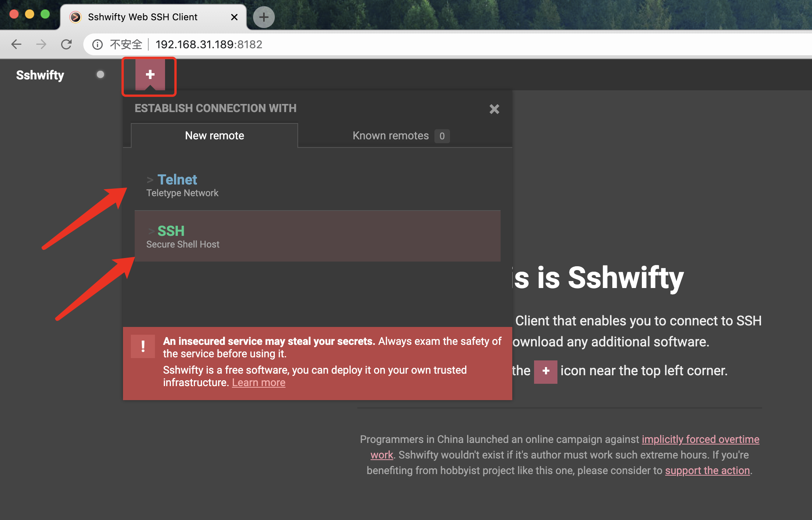Click the Sshwifty logo title
812x520 pixels.
[x=40, y=75]
